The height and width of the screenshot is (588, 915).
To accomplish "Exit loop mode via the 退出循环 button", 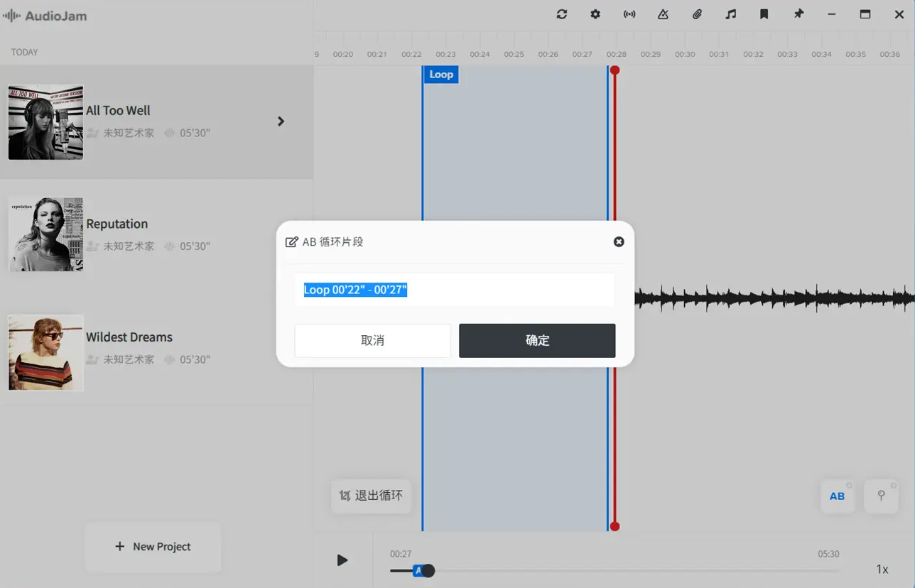I will 371,496.
